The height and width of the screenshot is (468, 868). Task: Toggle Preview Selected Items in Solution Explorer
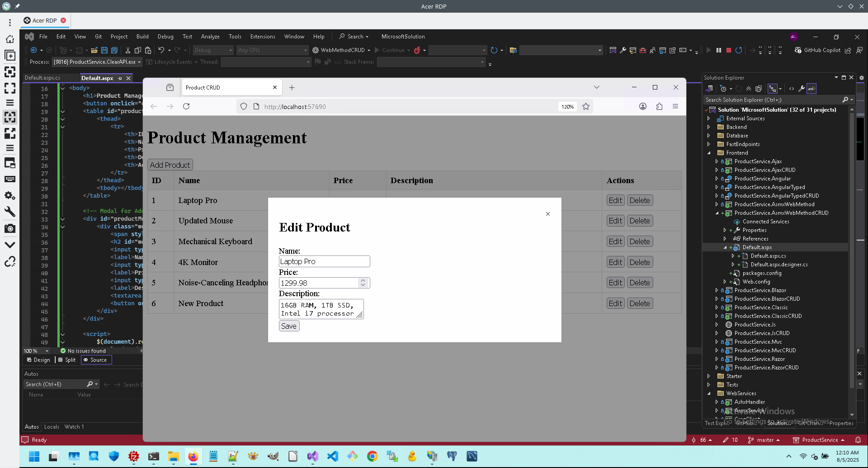point(811,89)
